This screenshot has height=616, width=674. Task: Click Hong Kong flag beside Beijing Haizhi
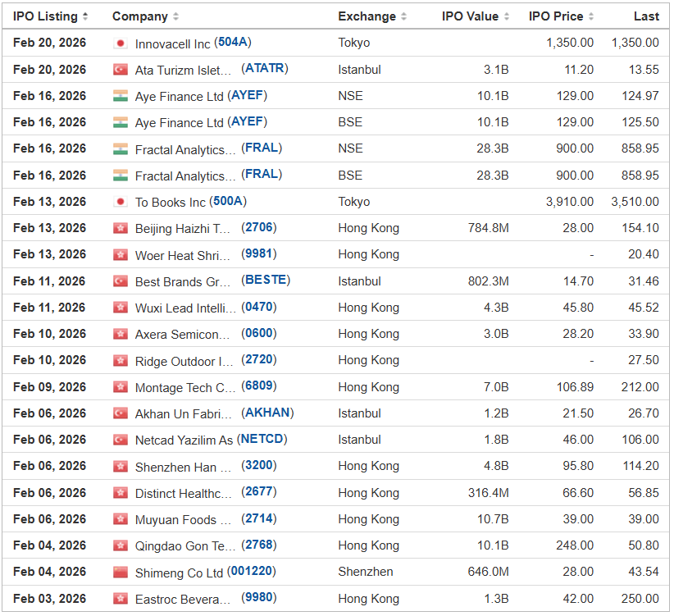coord(121,228)
